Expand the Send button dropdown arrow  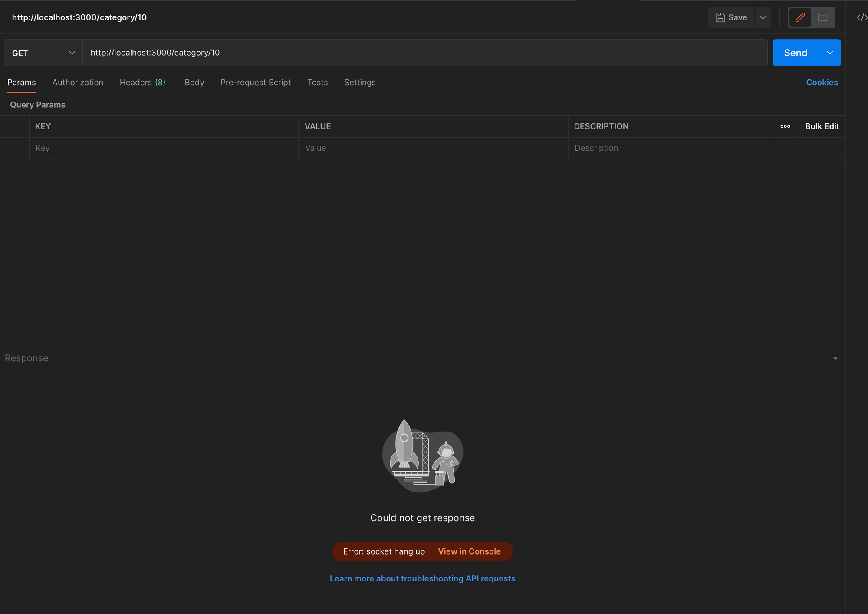point(829,53)
